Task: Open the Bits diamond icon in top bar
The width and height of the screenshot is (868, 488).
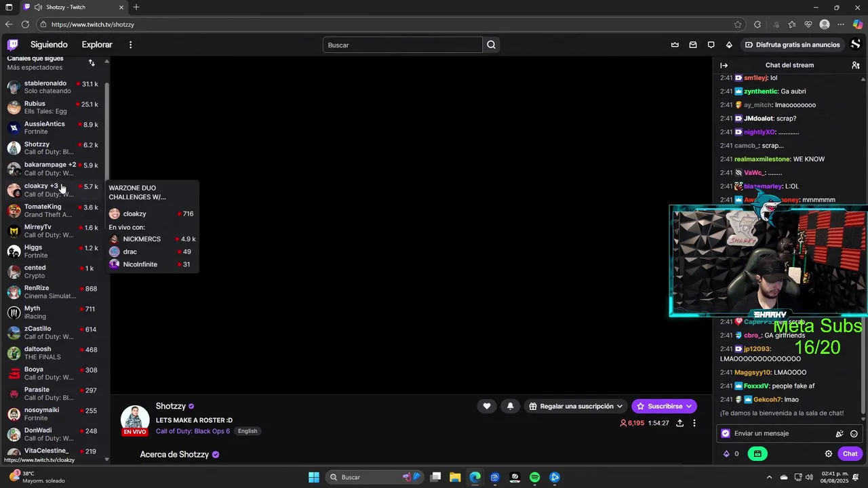Action: coord(729,45)
